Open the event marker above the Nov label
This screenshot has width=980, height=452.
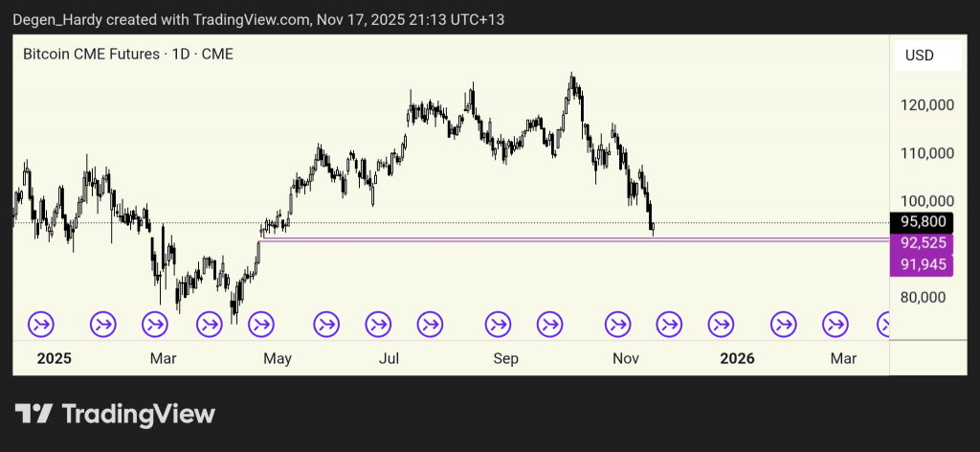tap(618, 325)
